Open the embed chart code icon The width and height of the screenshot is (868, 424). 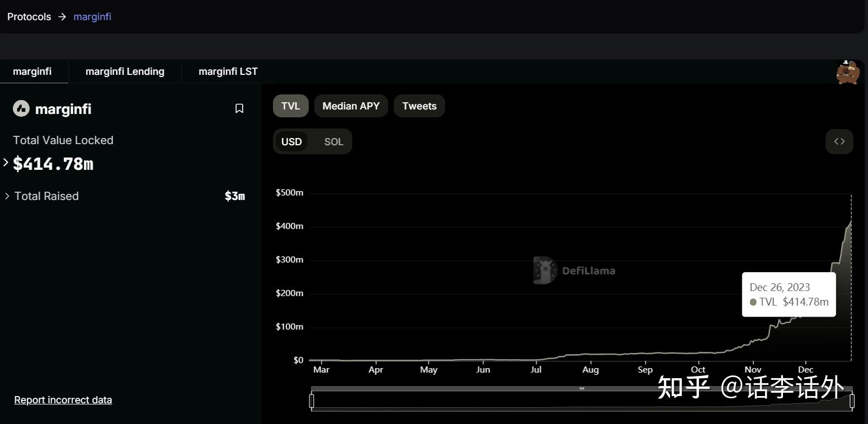(839, 141)
